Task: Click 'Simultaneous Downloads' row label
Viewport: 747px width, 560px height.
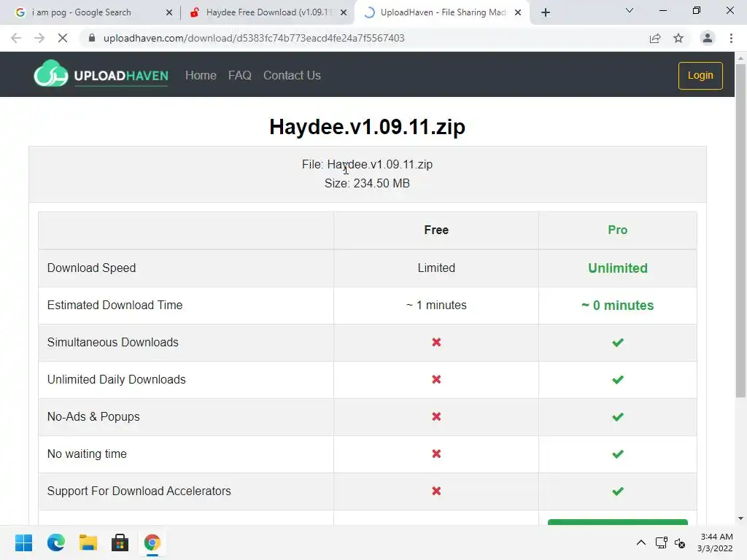Action: click(x=113, y=343)
